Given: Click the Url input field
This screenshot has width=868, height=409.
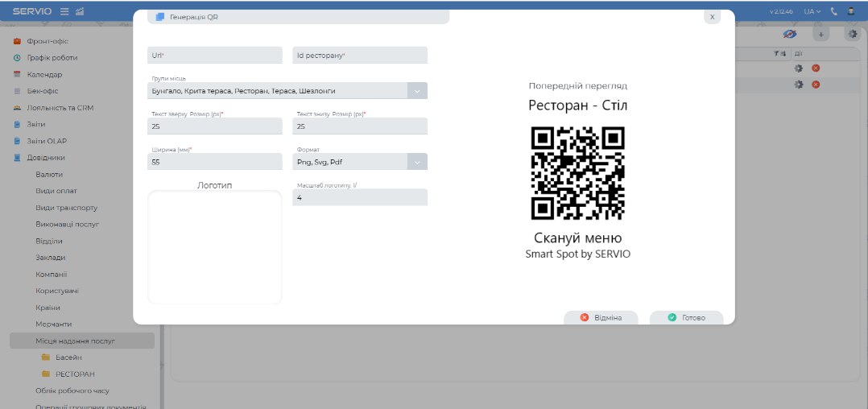Looking at the screenshot, I should 214,56.
